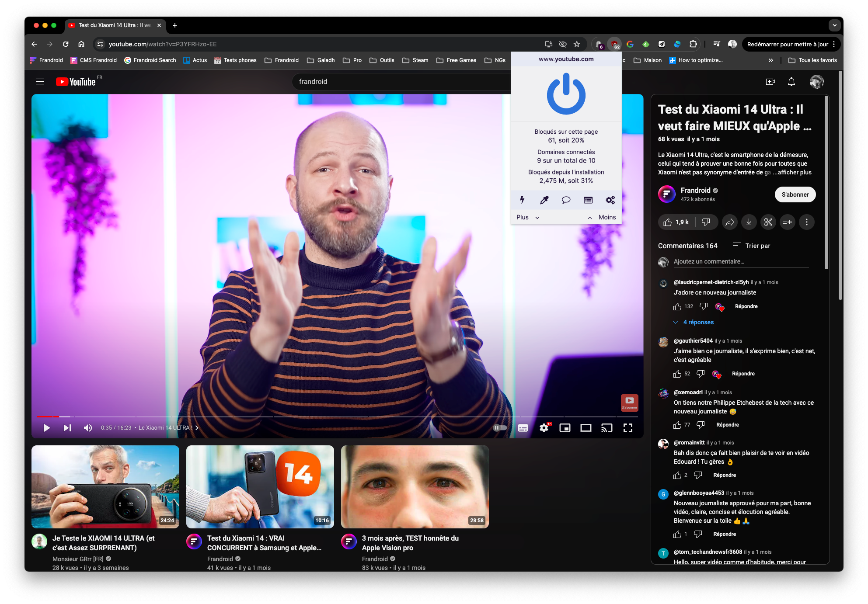
Task: Dislike the video
Action: (706, 222)
